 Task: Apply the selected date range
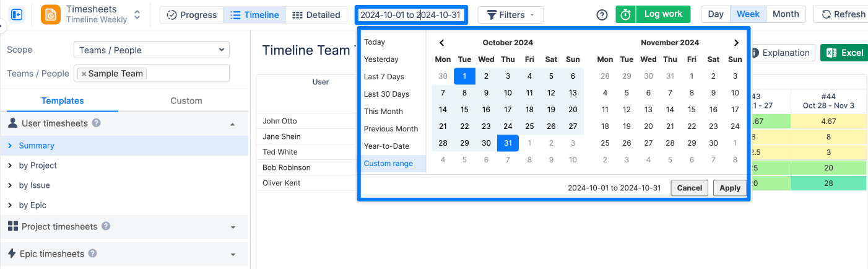(729, 188)
